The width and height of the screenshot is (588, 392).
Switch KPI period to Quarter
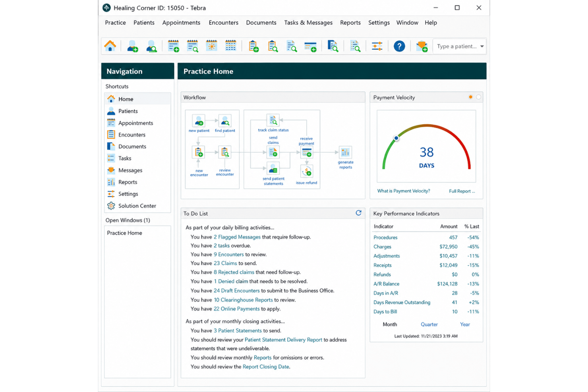pyautogui.click(x=429, y=324)
